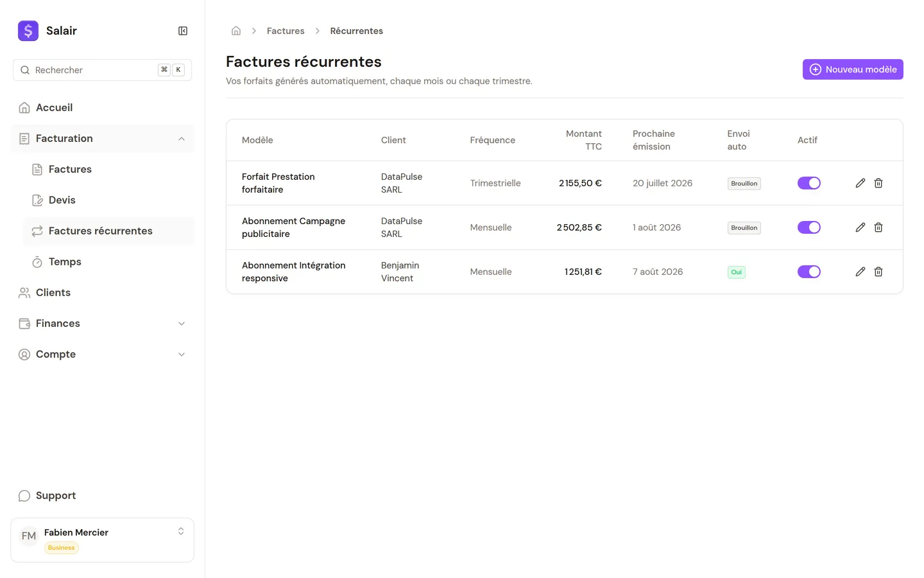The width and height of the screenshot is (924, 578).
Task: Select the Abonnement Intégration responsive name
Action: [x=293, y=272]
